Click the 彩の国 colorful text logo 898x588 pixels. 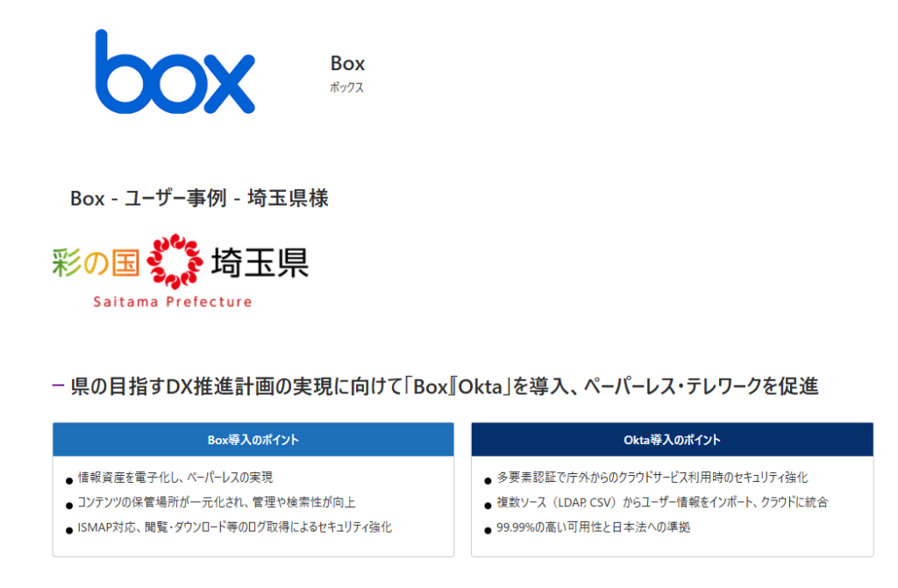coord(96,263)
